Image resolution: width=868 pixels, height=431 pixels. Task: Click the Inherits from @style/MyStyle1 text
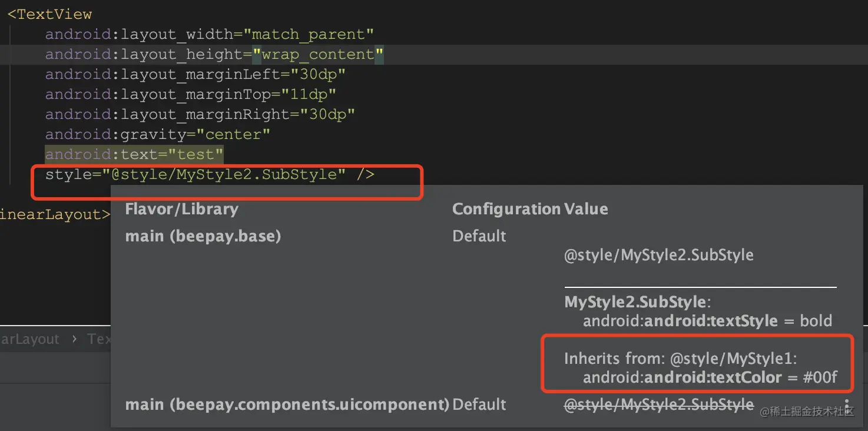click(680, 359)
